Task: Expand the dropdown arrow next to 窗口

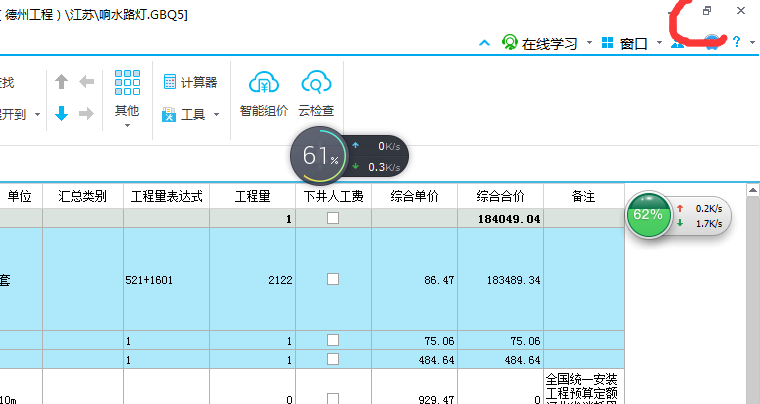Action: [659, 43]
